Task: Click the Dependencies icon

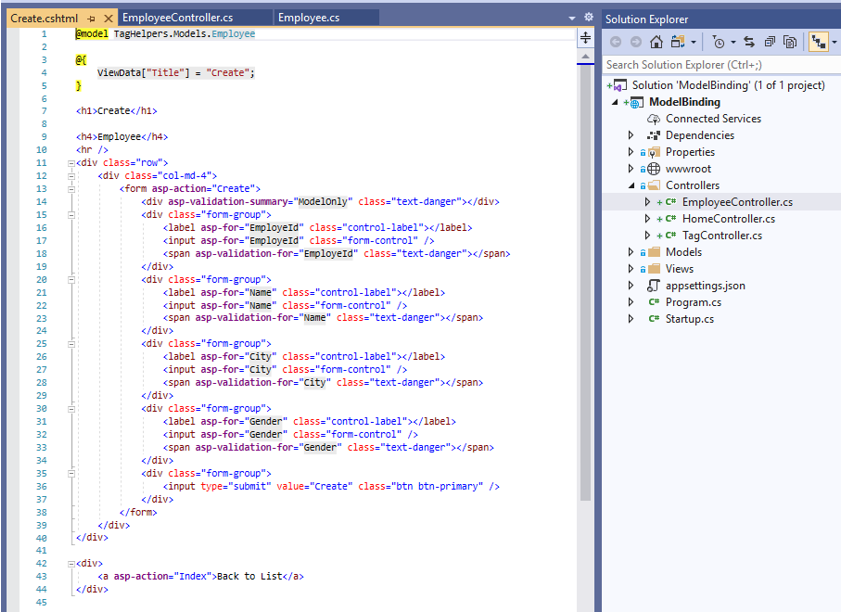Action: point(653,136)
